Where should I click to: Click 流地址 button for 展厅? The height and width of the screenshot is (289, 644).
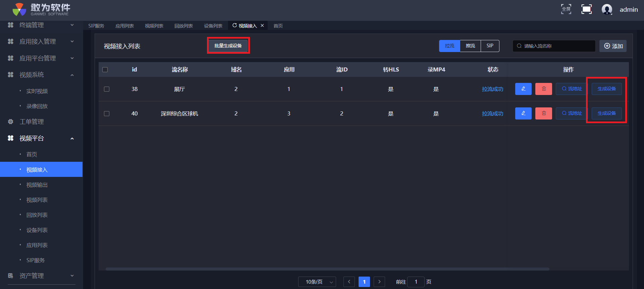572,89
